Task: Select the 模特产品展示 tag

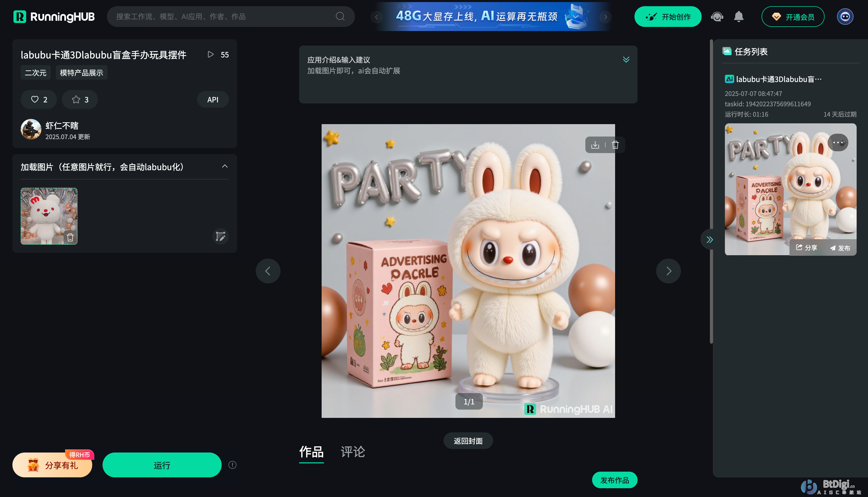Action: point(81,73)
